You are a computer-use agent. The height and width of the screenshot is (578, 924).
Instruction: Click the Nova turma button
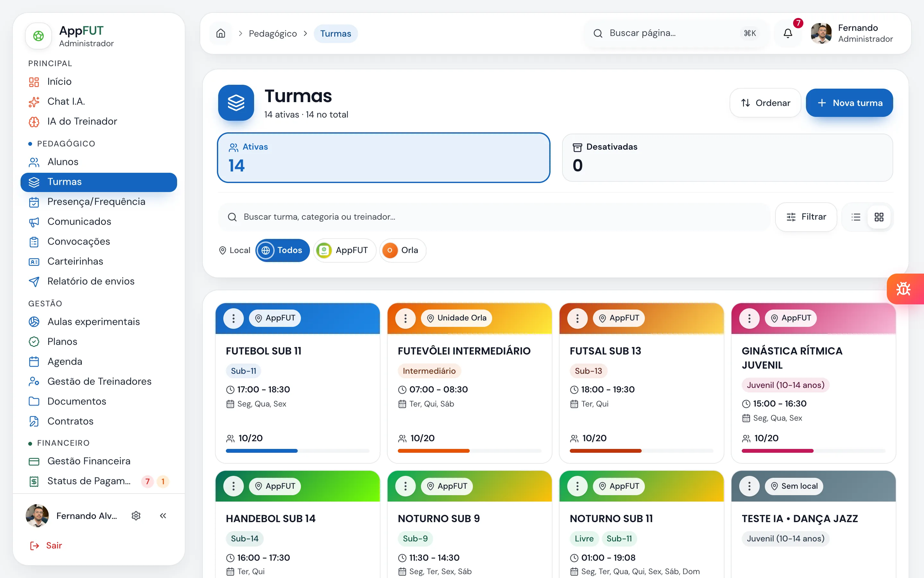coord(849,103)
